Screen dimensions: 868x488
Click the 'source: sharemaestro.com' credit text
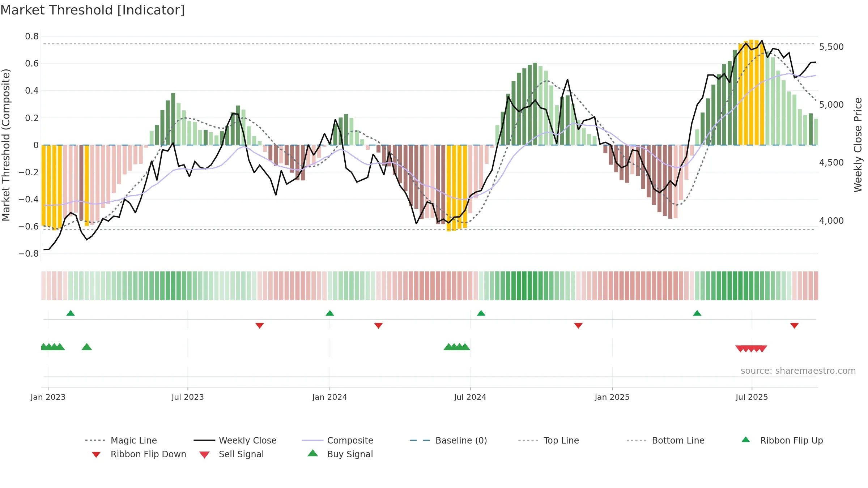coord(798,371)
